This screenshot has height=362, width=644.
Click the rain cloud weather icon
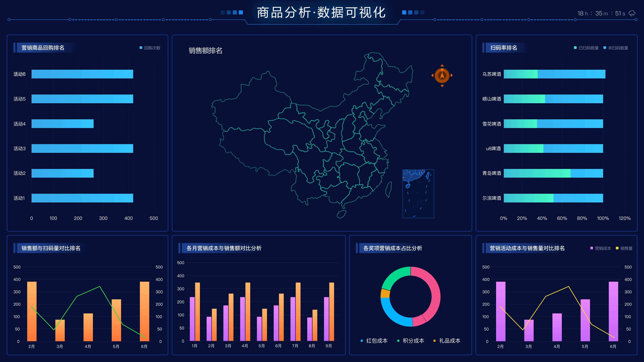[x=632, y=13]
